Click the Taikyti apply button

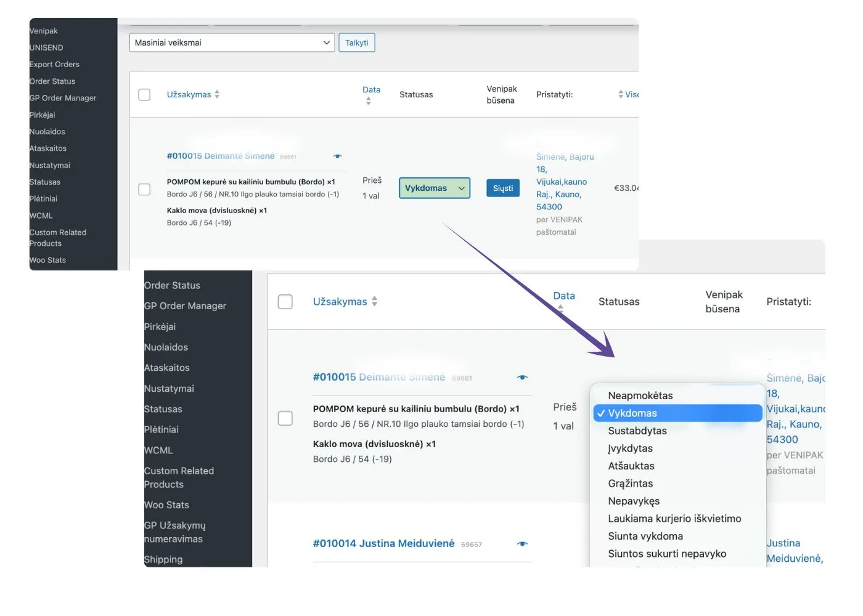[357, 43]
